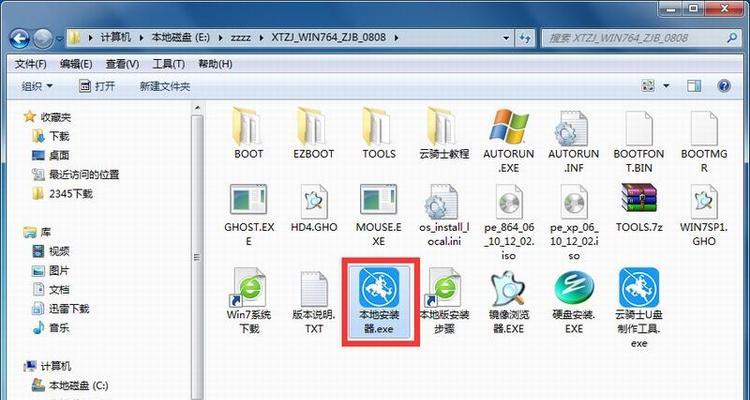The height and width of the screenshot is (400, 750).
Task: Select the TOOLS.7z archive
Action: [639, 208]
